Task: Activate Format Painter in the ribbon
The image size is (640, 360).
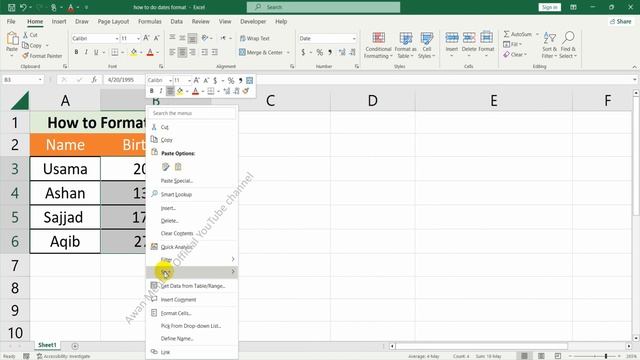Action: click(42, 56)
